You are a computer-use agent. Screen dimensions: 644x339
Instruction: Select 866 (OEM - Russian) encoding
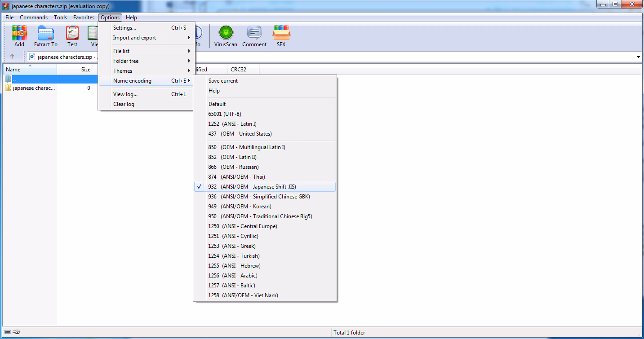click(265, 167)
